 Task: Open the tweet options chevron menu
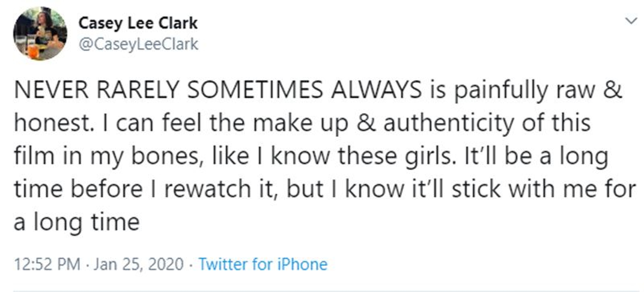(x=631, y=21)
